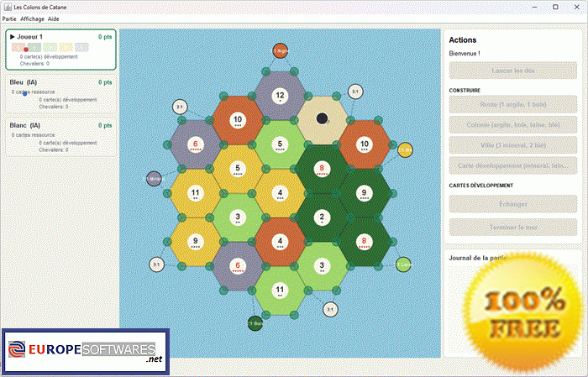The height and width of the screenshot is (377, 588).
Task: Click the 3 token between yellow 11 and yellow 4
Action: coord(238,217)
